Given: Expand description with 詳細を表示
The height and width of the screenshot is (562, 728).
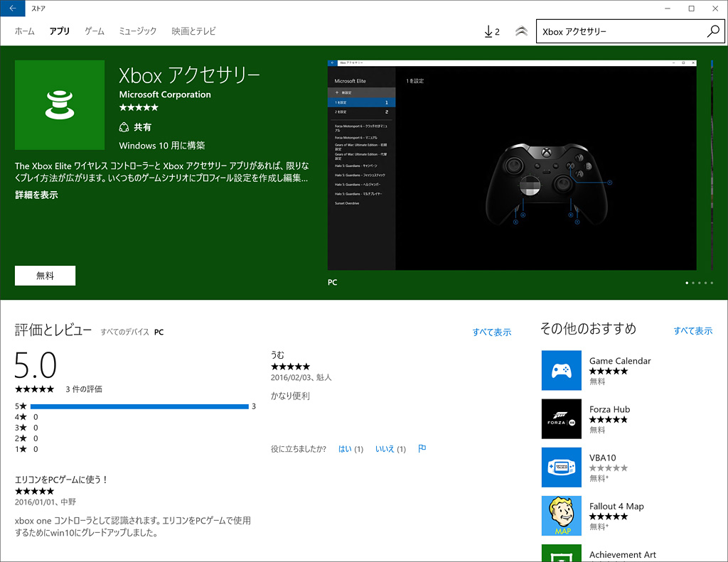Looking at the screenshot, I should pos(36,195).
